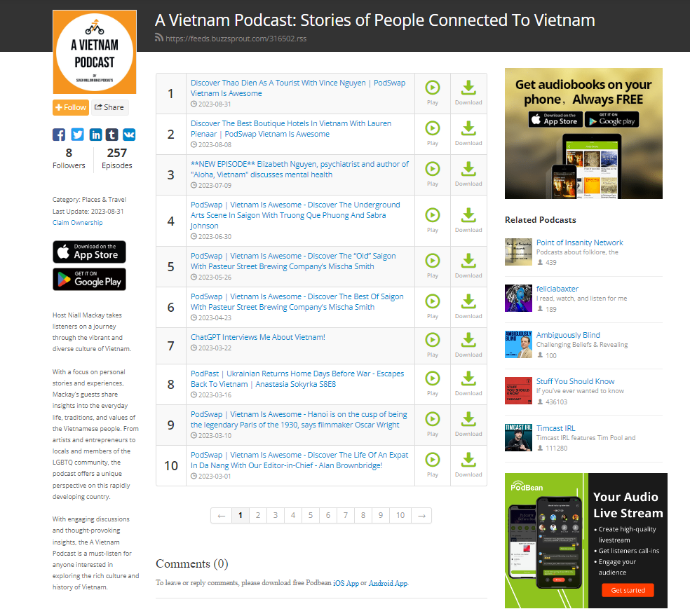Screen dimensions: 690x616
Task: Play episode 1 Thao Dien
Action: tap(433, 93)
